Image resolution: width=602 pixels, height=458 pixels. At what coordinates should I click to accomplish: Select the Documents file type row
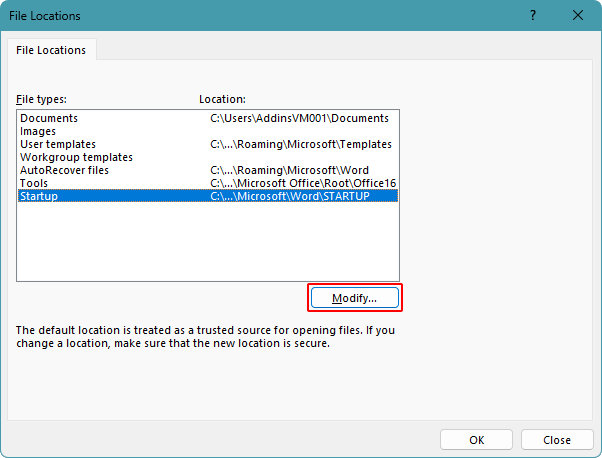(49, 118)
